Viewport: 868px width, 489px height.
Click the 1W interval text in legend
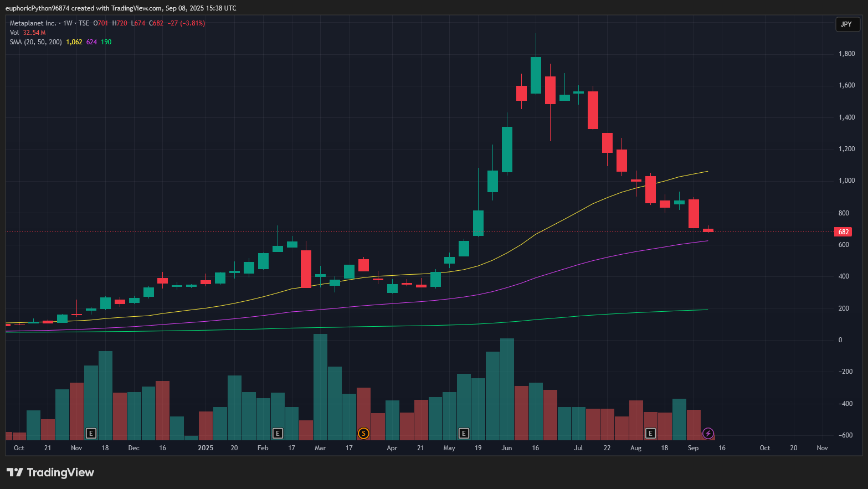[68, 23]
